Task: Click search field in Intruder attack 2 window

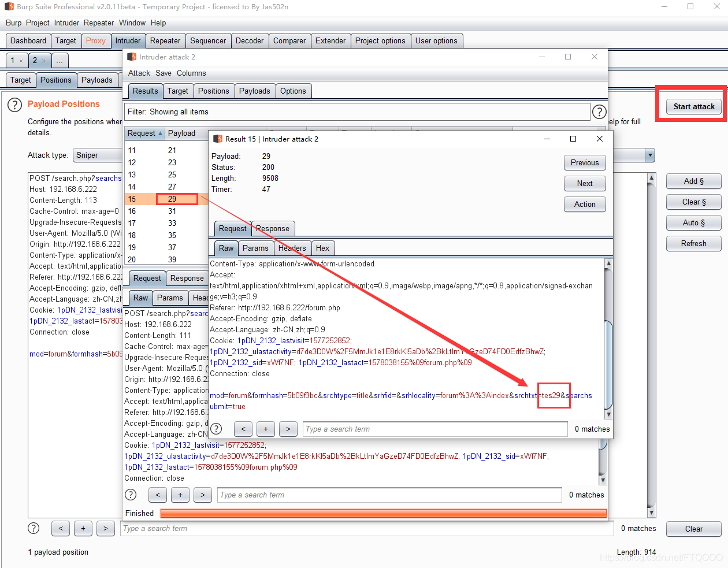Action: pyautogui.click(x=389, y=495)
